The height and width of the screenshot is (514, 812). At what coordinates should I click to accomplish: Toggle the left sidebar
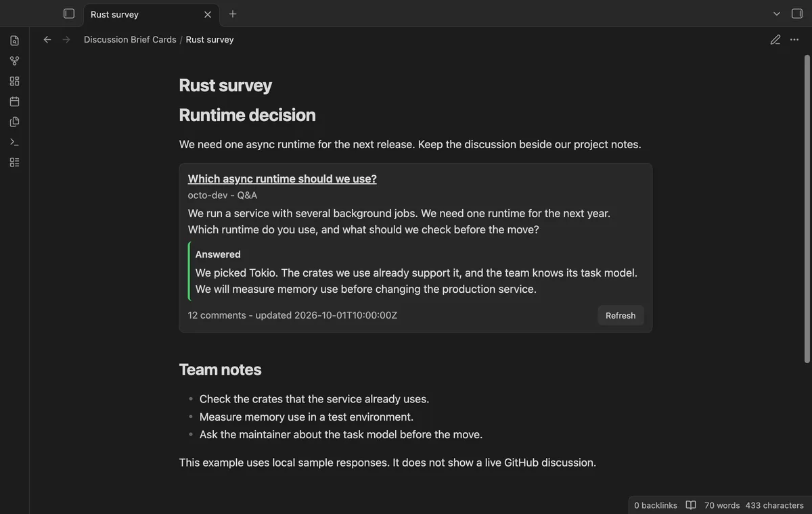point(69,14)
